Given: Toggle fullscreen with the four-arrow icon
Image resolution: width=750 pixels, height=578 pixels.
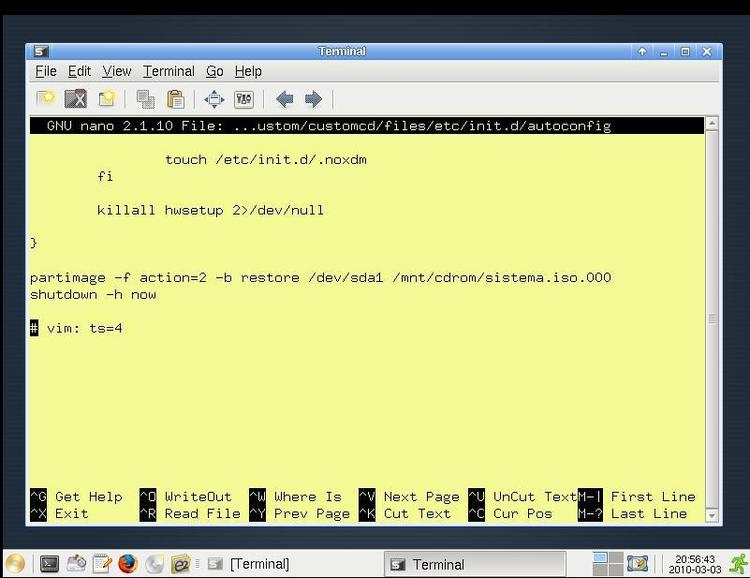Looking at the screenshot, I should point(214,99).
